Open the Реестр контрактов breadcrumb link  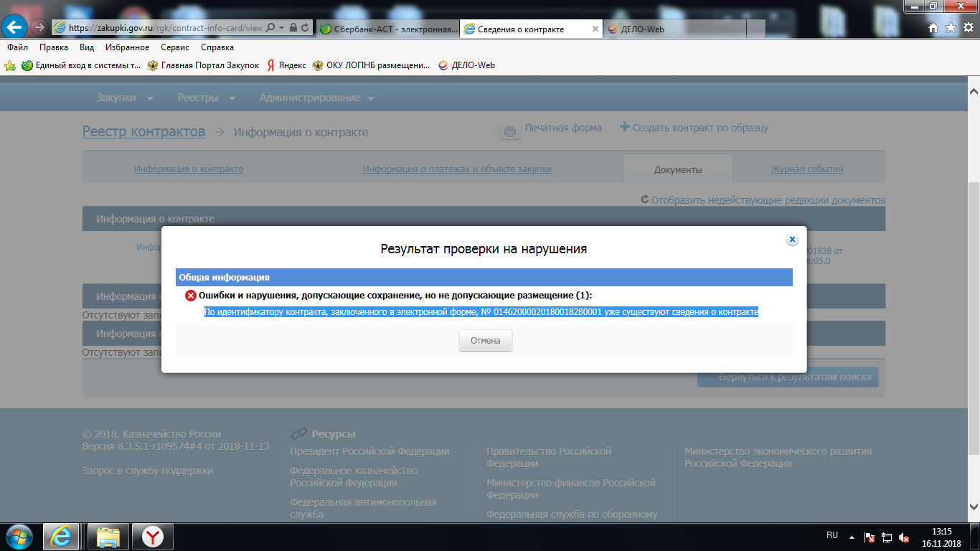click(143, 131)
